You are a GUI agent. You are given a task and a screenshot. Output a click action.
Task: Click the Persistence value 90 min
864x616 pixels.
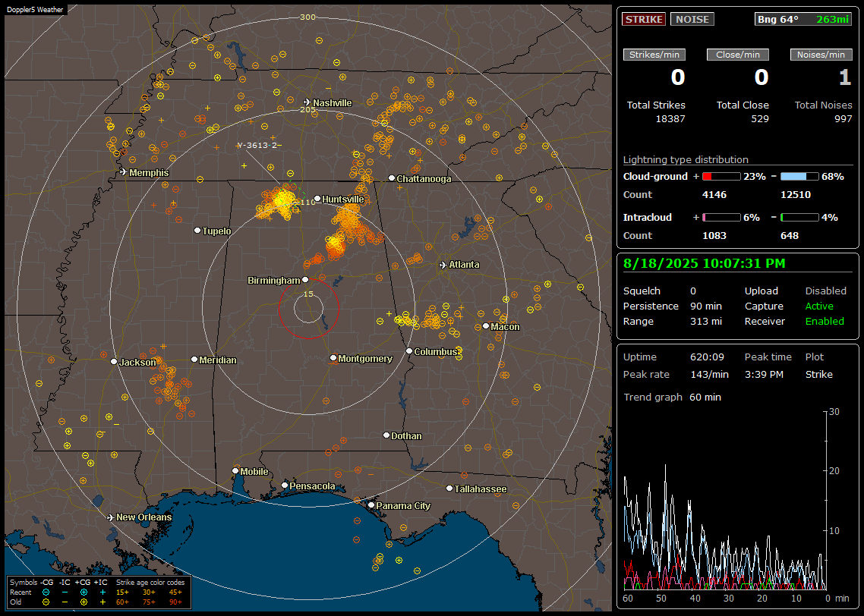(x=706, y=306)
